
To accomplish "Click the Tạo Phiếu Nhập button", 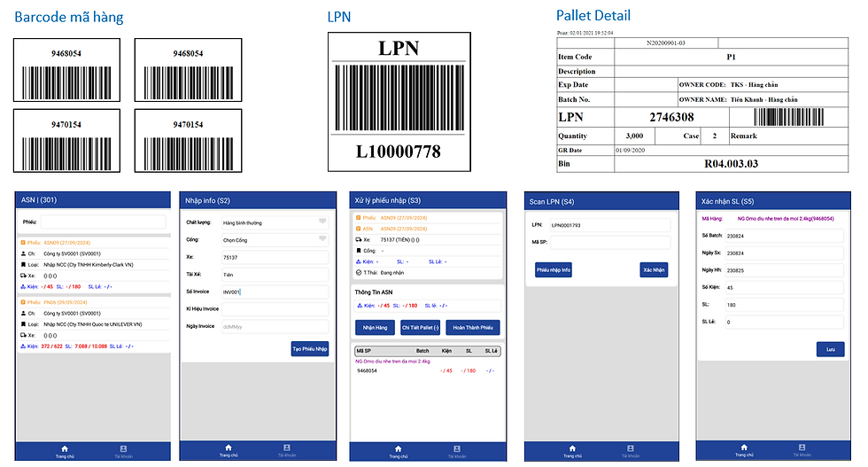I will tap(310, 348).
